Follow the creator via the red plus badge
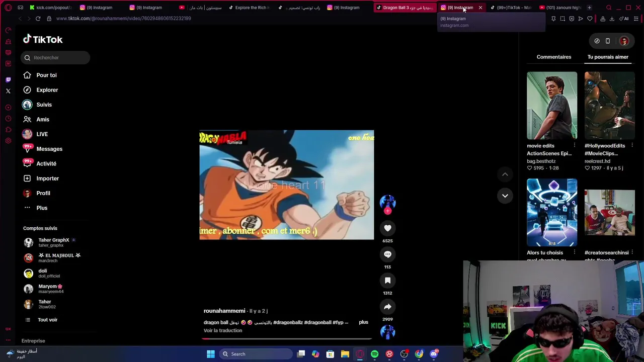 coord(387,211)
